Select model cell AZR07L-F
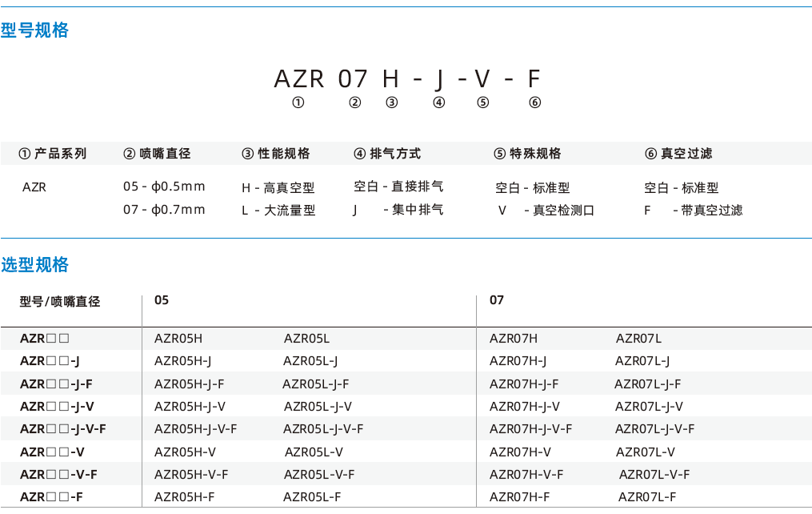 tap(647, 497)
